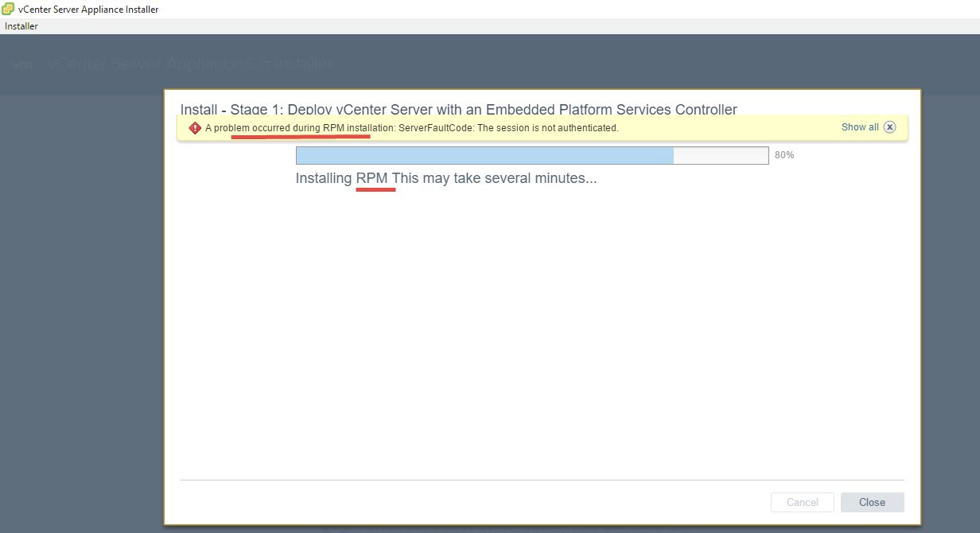Select the warning diamond in the yellow banner
980x533 pixels.
[x=194, y=127]
